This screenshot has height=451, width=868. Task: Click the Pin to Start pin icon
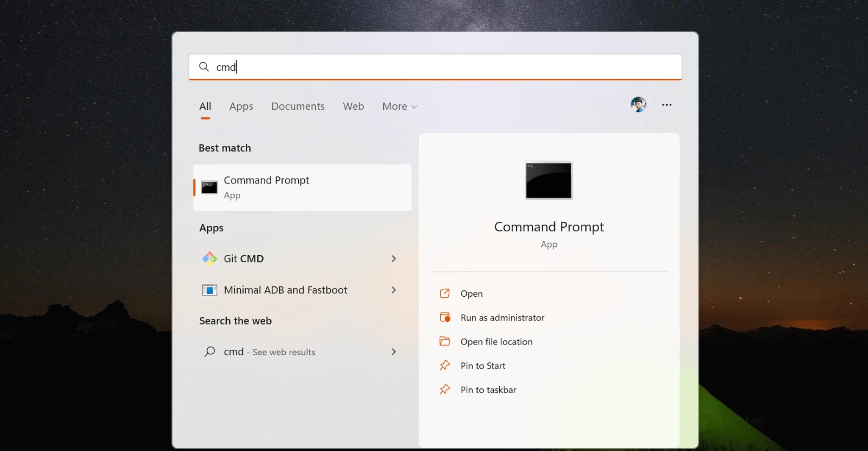445,365
